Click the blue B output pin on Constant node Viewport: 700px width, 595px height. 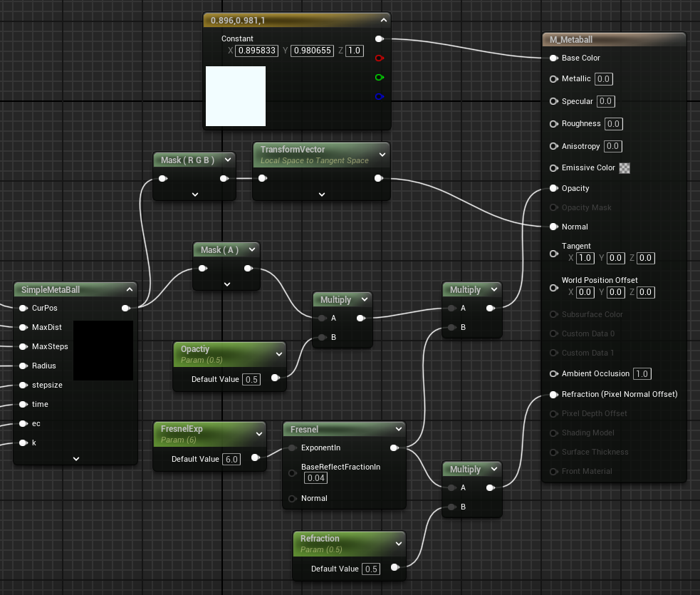(x=379, y=96)
